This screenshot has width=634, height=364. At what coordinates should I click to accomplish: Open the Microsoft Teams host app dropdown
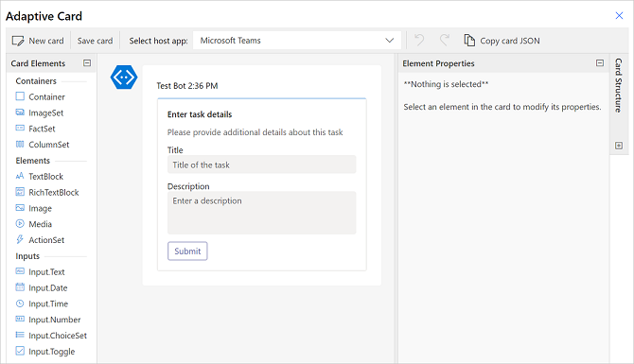tap(297, 41)
